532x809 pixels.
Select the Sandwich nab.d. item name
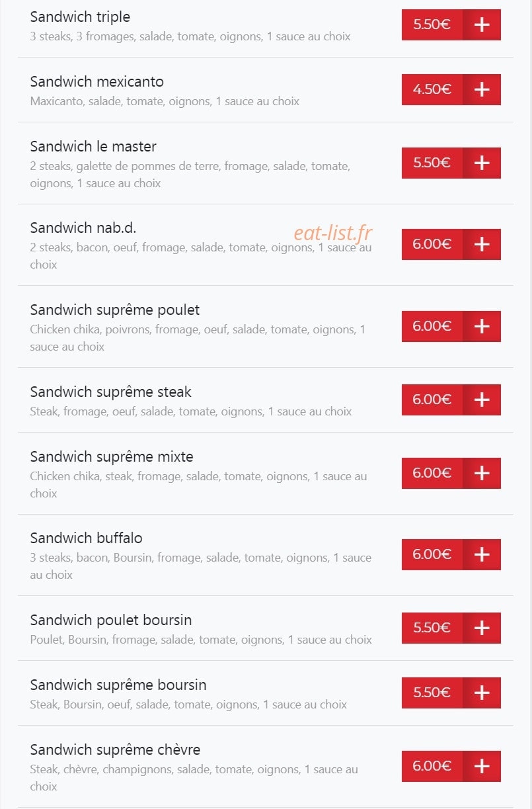pos(83,228)
